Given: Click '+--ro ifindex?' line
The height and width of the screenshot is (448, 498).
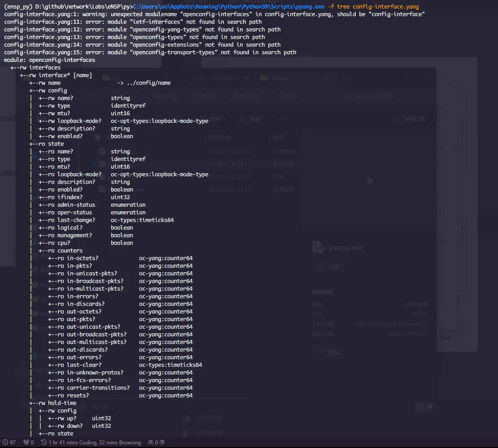Looking at the screenshot, I should click(61, 197).
